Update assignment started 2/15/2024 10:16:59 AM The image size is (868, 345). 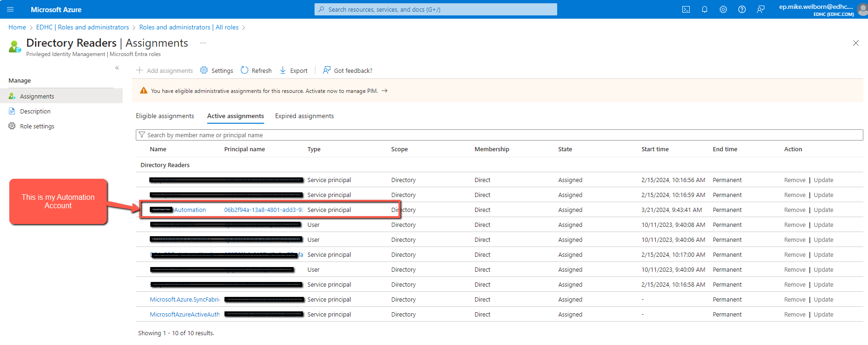point(824,195)
